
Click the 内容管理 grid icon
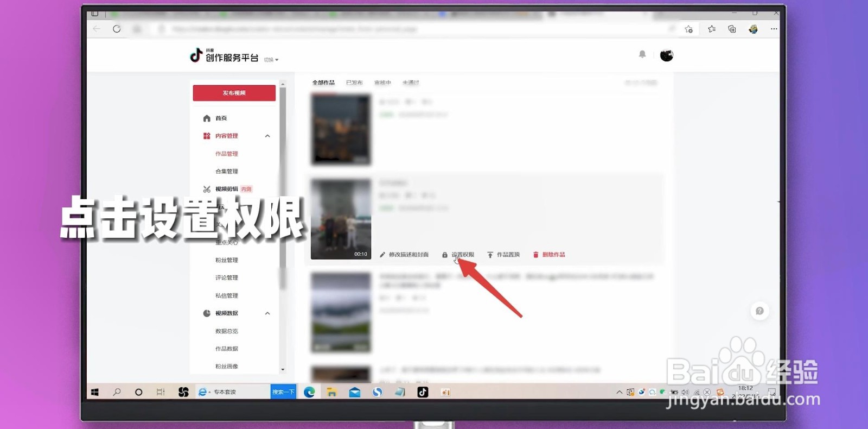207,136
